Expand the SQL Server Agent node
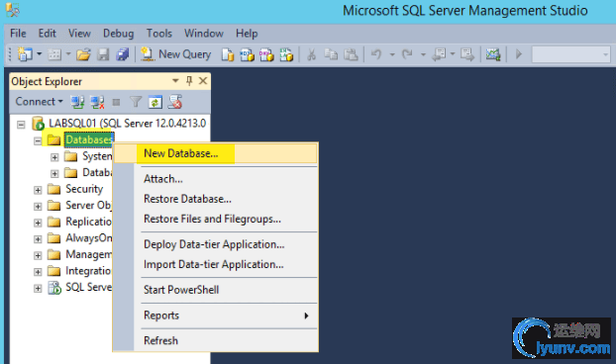The height and width of the screenshot is (364, 616). (38, 288)
